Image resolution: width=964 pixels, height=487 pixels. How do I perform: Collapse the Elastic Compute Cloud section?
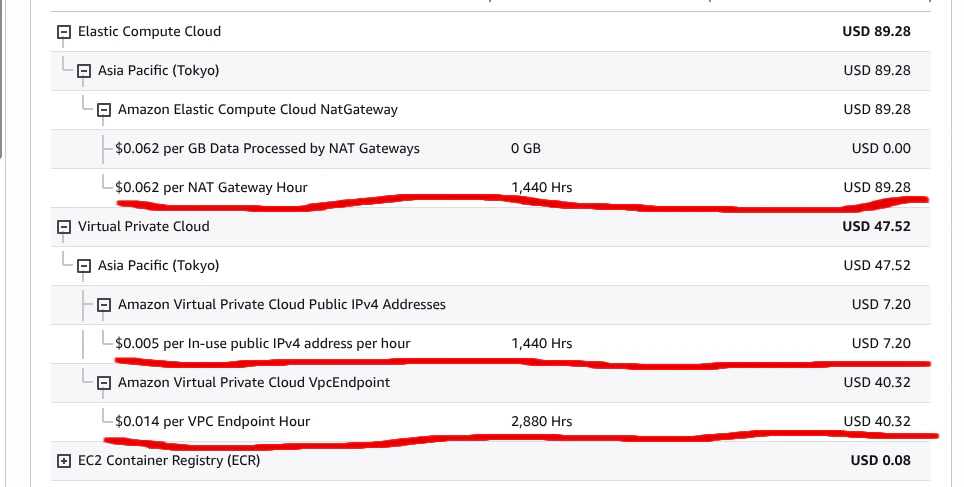64,32
